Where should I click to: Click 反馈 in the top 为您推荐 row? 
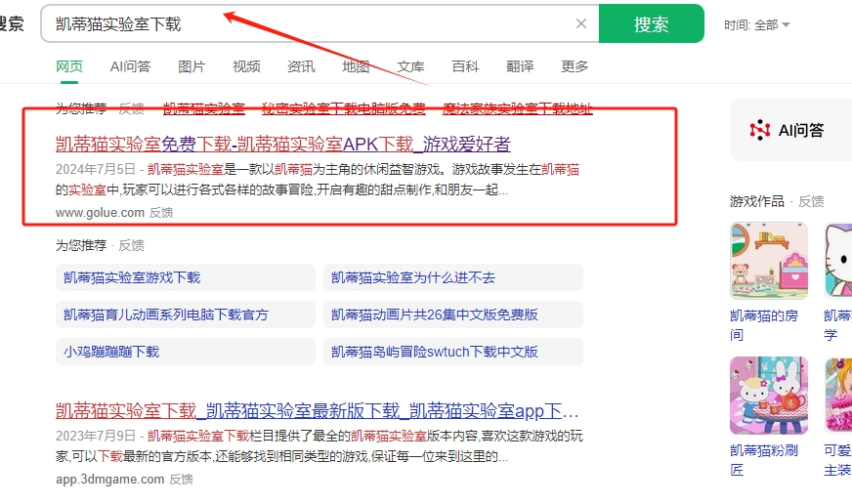pyautogui.click(x=132, y=108)
